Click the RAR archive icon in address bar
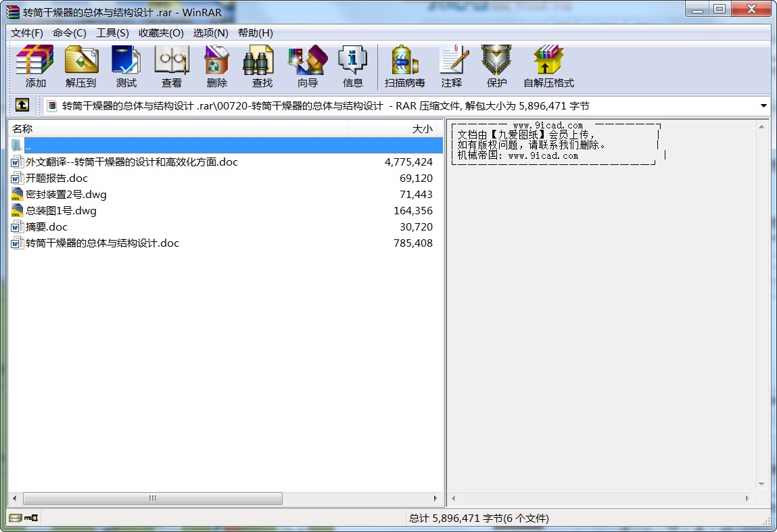777x532 pixels. [x=51, y=105]
